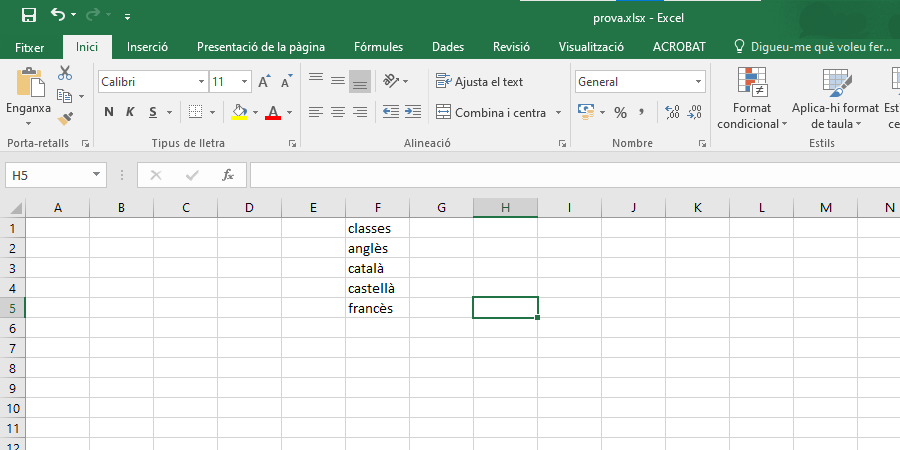Viewport: 900px width, 450px height.
Task: Click Aplica-hi format de taula button
Action: click(834, 100)
